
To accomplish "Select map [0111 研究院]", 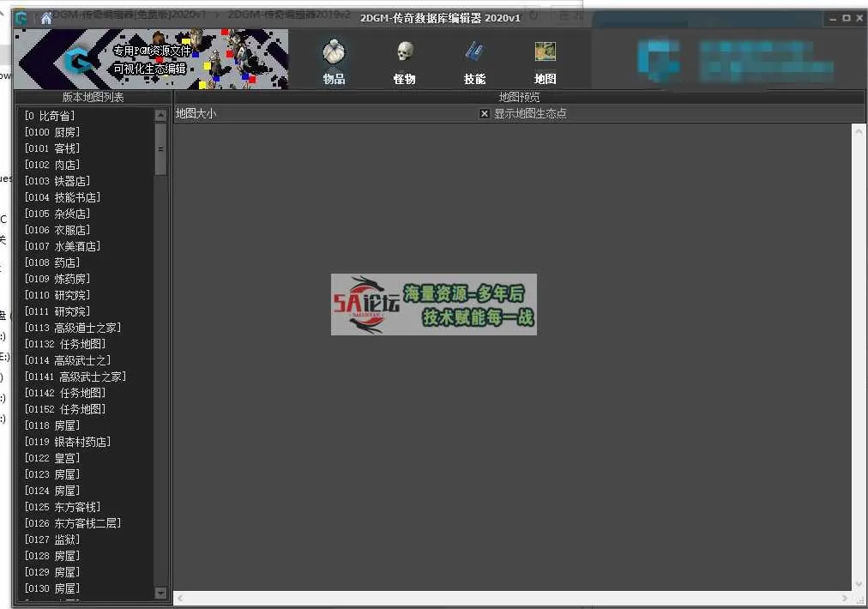I will 57,311.
